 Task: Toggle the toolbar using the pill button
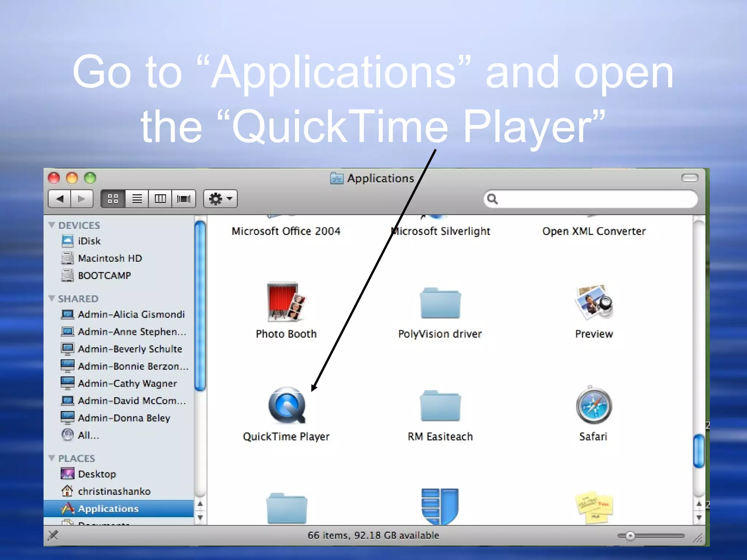689,178
